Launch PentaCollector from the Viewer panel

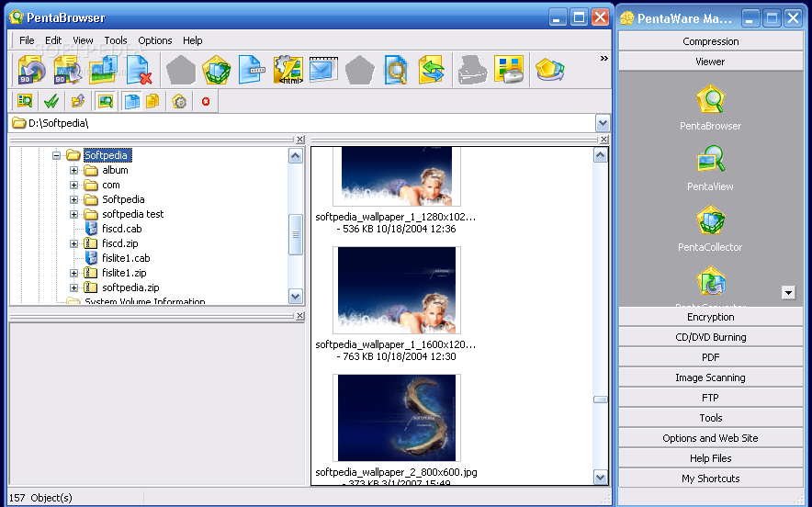tap(711, 229)
